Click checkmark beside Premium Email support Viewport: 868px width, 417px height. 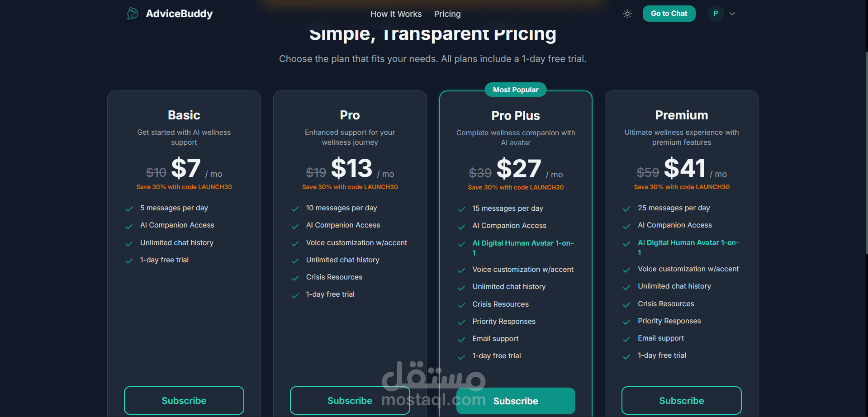(x=626, y=339)
